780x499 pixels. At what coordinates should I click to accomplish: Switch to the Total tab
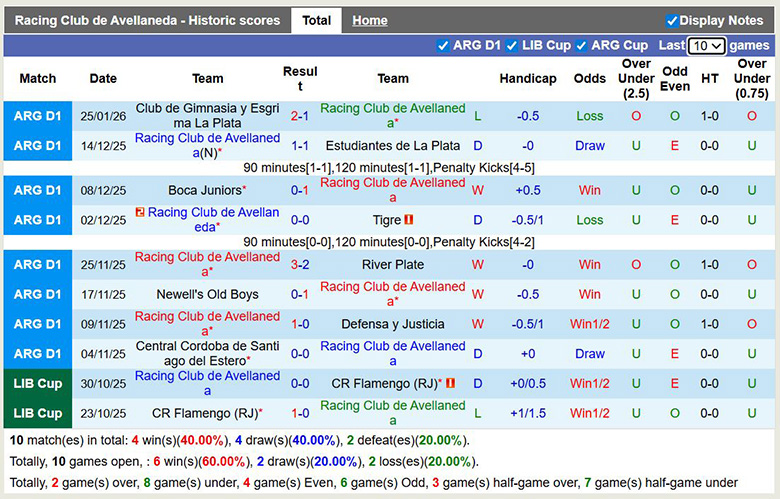pos(316,20)
